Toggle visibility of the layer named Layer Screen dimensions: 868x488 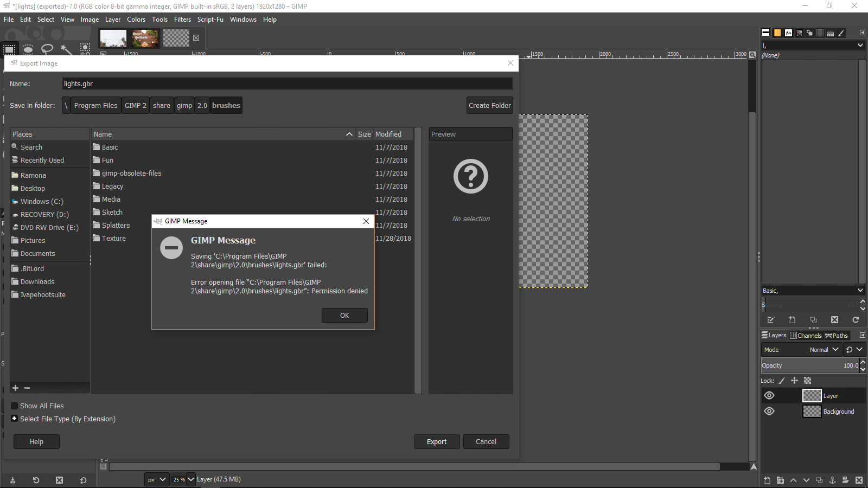[769, 396]
